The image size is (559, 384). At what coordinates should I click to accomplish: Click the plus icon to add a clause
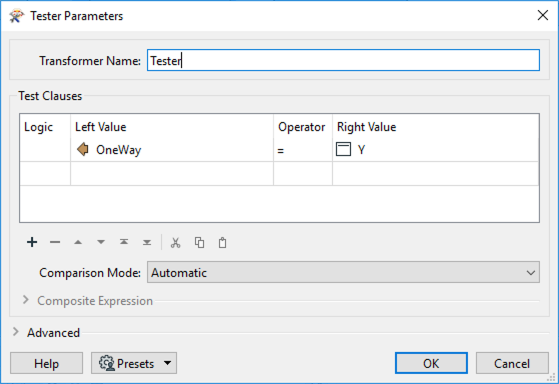pos(32,242)
